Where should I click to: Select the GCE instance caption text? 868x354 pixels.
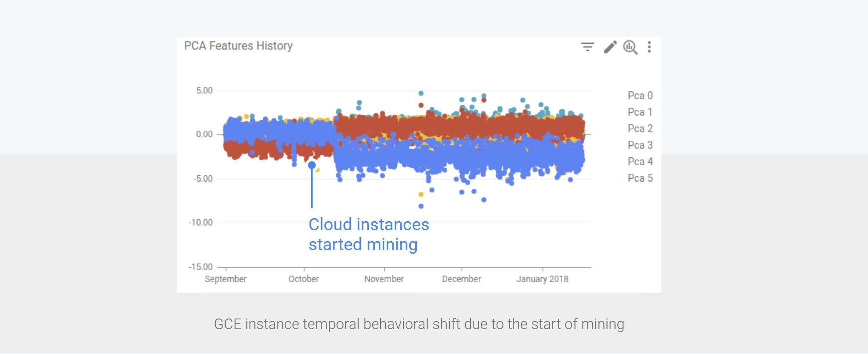[419, 324]
